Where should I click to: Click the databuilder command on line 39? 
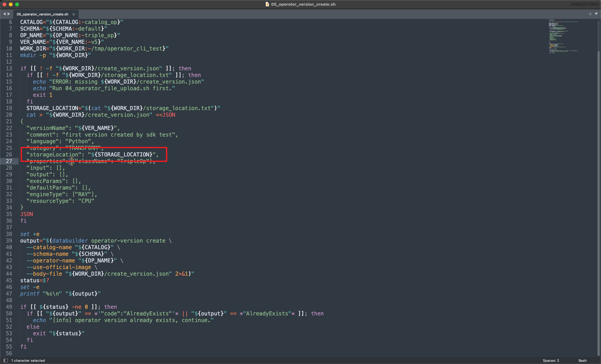point(70,241)
